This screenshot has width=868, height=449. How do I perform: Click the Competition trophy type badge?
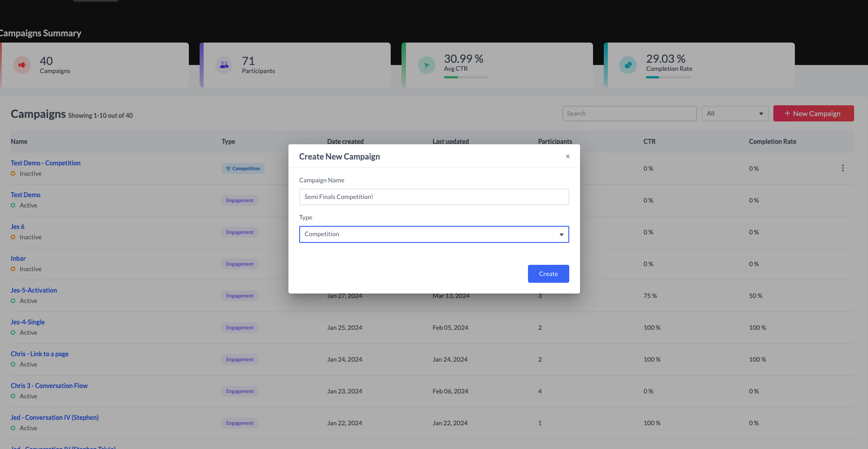point(243,168)
